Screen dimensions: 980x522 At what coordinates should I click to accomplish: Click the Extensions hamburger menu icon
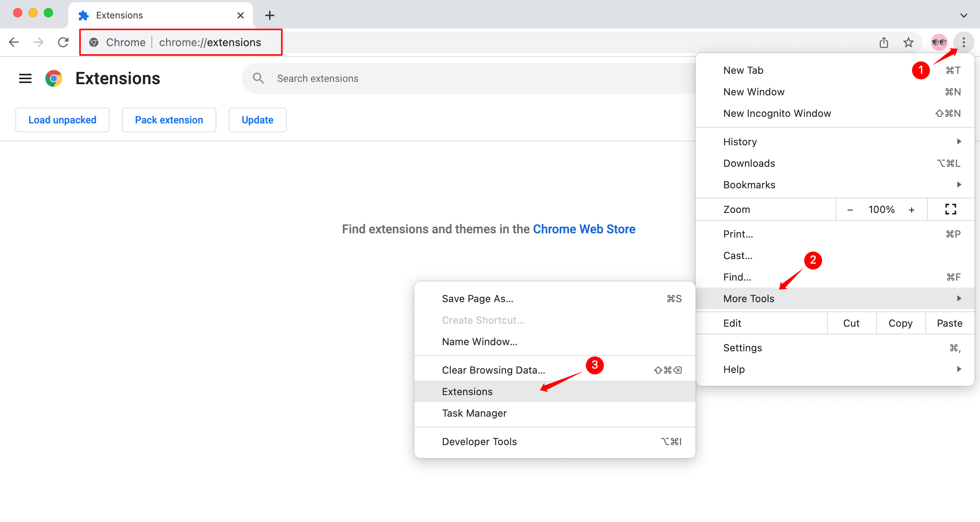click(25, 78)
